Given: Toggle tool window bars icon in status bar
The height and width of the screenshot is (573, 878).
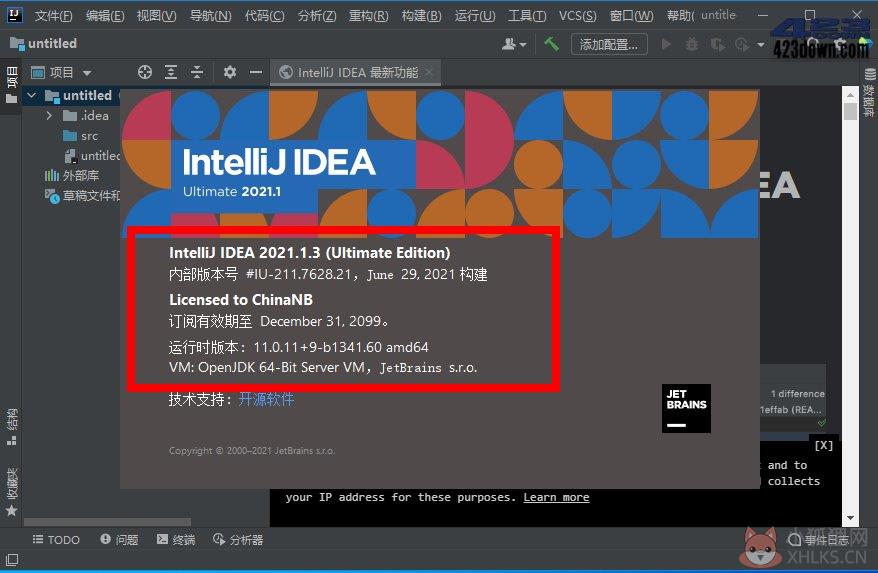Looking at the screenshot, I should pyautogui.click(x=12, y=559).
